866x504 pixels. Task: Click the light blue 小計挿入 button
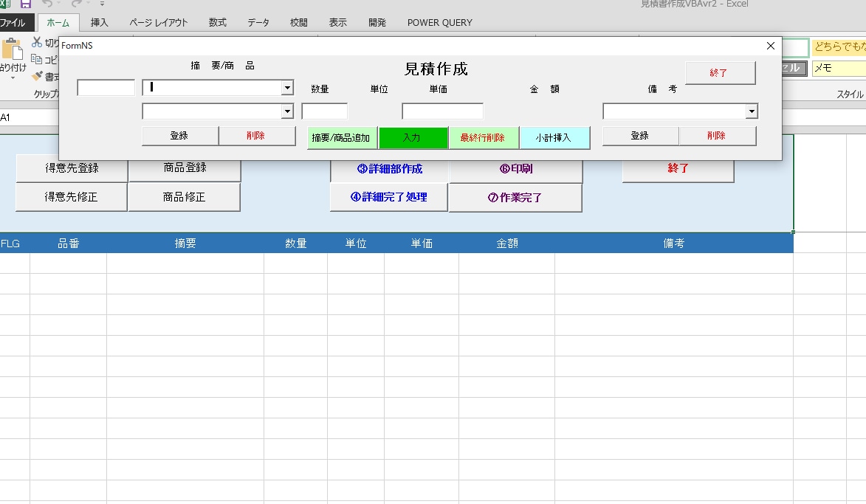point(554,138)
